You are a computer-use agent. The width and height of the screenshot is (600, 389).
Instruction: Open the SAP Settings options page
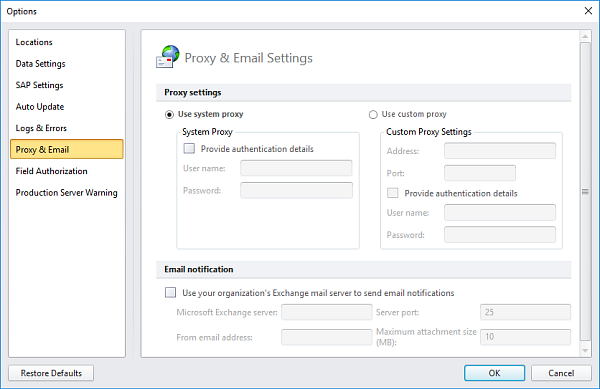(67, 85)
